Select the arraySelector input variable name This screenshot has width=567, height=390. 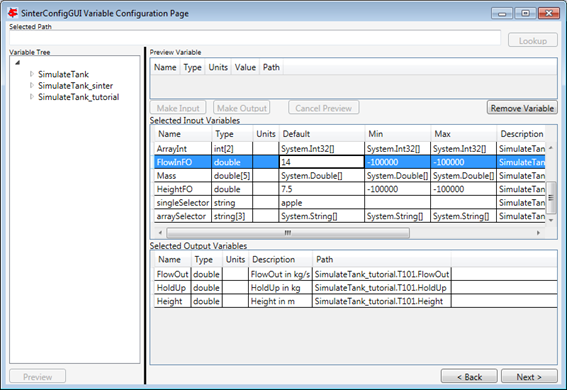pos(183,216)
